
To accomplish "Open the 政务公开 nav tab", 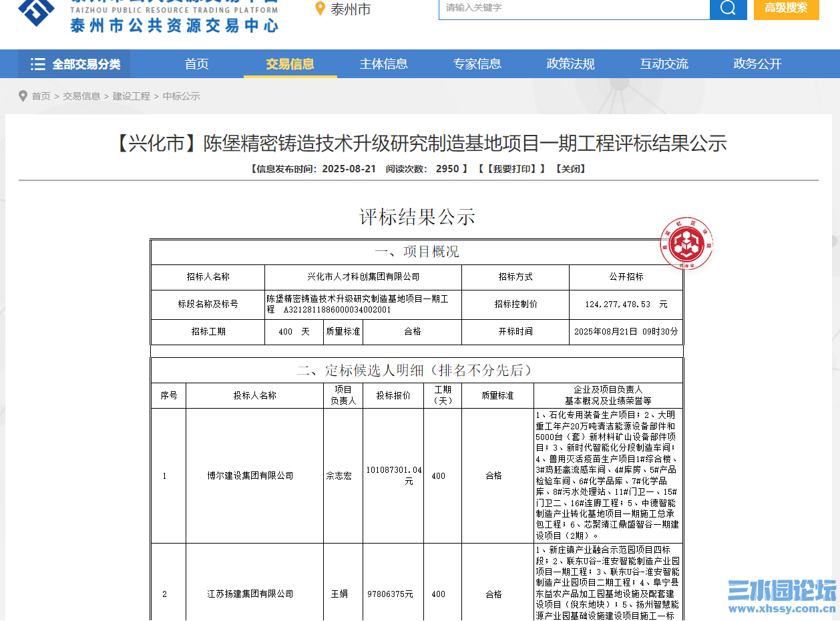I will click(x=758, y=64).
